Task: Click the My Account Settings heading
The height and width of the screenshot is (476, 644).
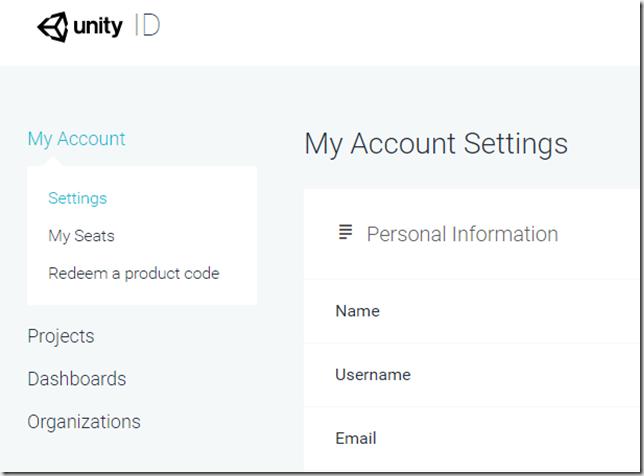Action: coord(436,144)
